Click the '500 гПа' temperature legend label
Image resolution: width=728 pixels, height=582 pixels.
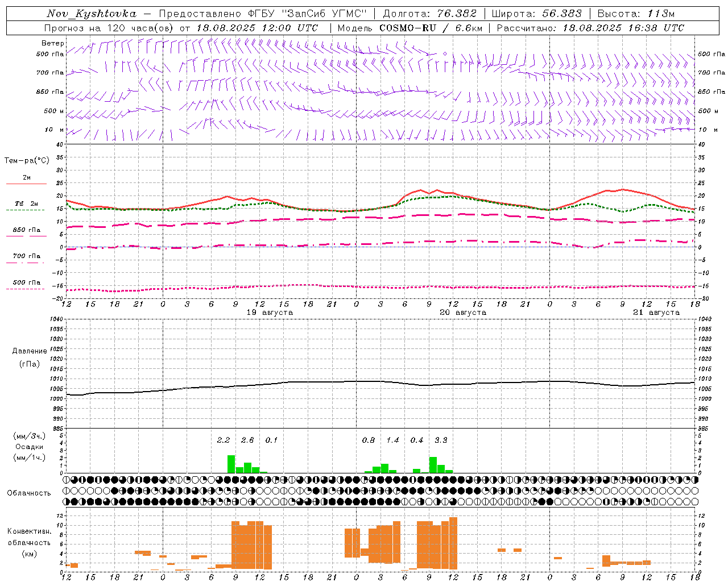[x=27, y=282]
